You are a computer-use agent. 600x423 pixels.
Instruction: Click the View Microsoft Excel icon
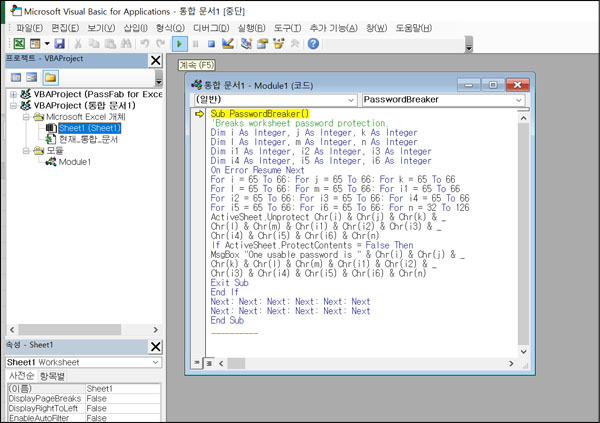point(19,44)
